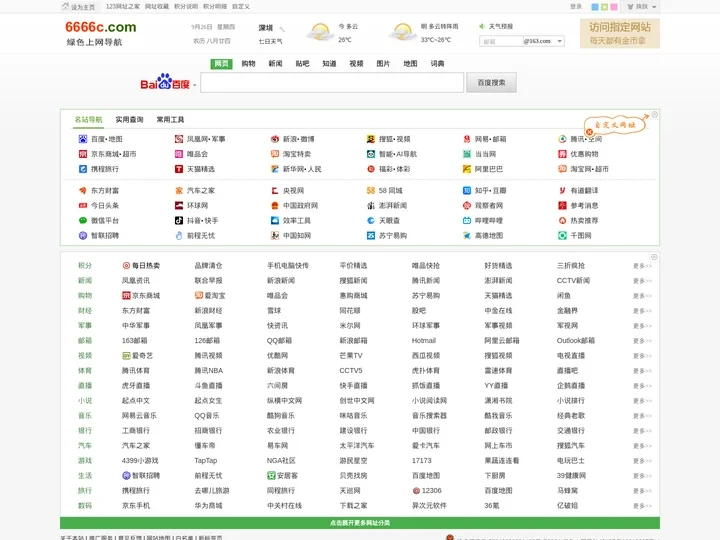The image size is (720, 540).
Task: Open the 163邮箱 link
Action: pos(135,341)
